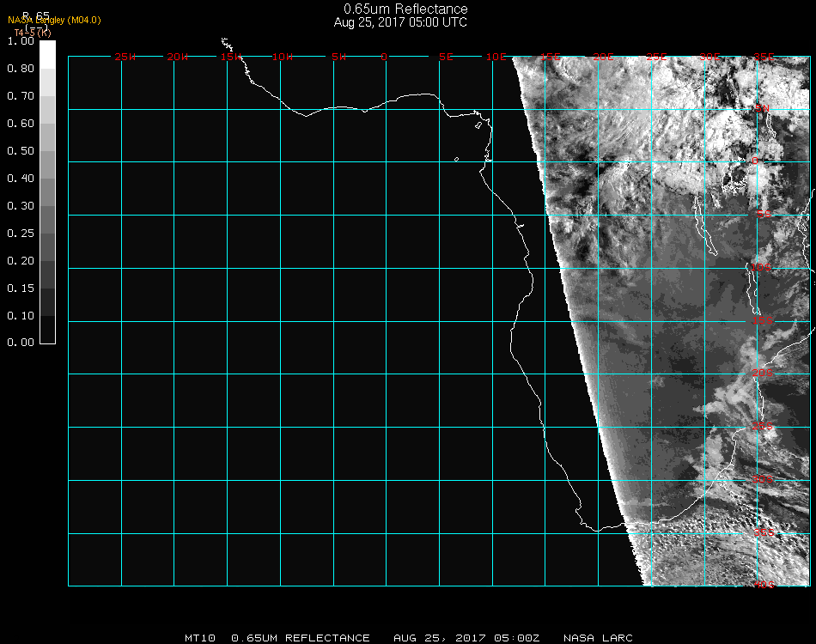Click the 25W longitude label
The height and width of the screenshot is (644, 816).
pyautogui.click(x=125, y=57)
